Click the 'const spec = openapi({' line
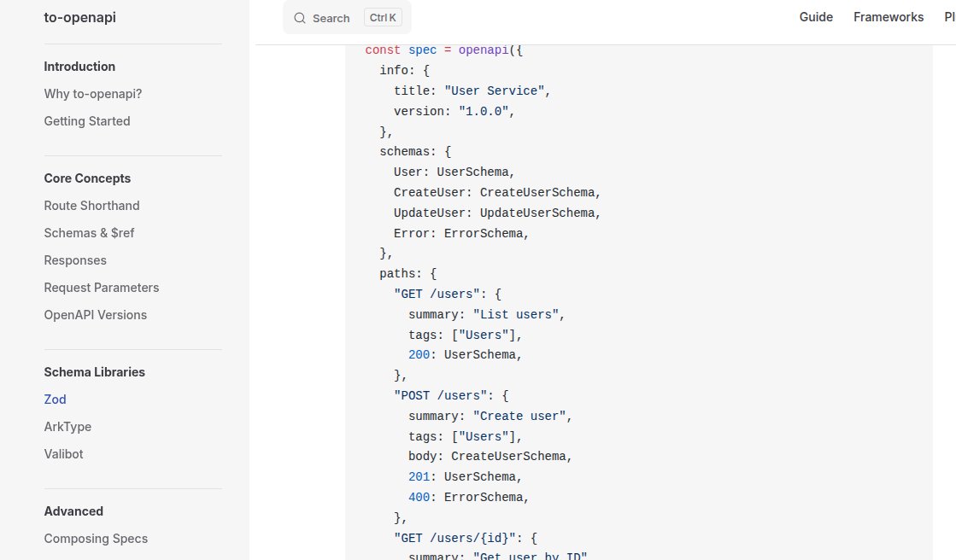The height and width of the screenshot is (560, 956). [444, 50]
